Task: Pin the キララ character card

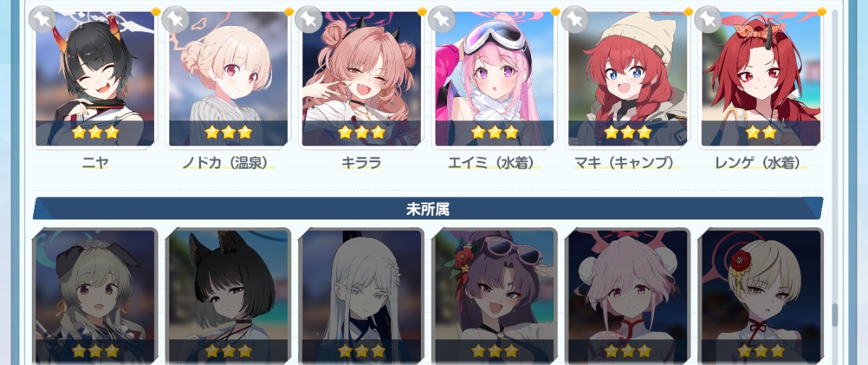Action: pyautogui.click(x=308, y=19)
